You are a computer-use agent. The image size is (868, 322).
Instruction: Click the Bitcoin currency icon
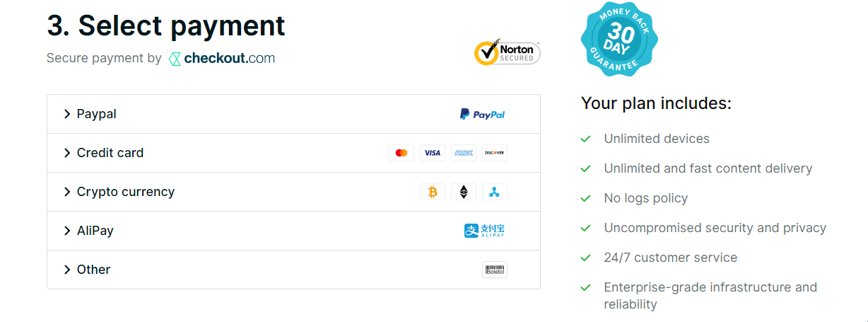433,192
